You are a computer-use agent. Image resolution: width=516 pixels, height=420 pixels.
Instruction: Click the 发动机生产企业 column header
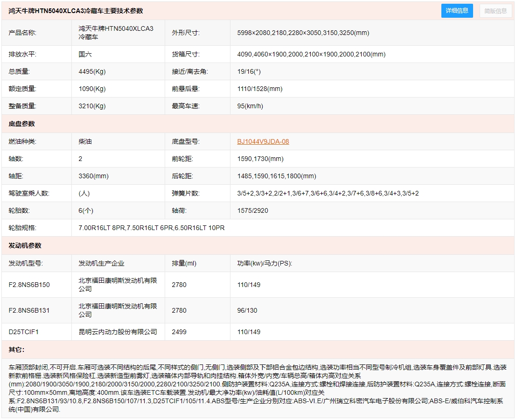click(x=101, y=263)
